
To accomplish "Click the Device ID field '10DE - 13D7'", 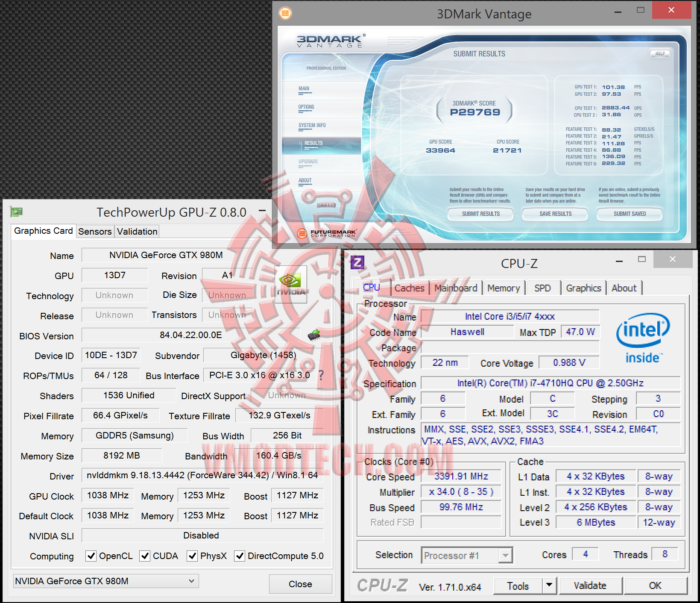I will click(x=111, y=355).
